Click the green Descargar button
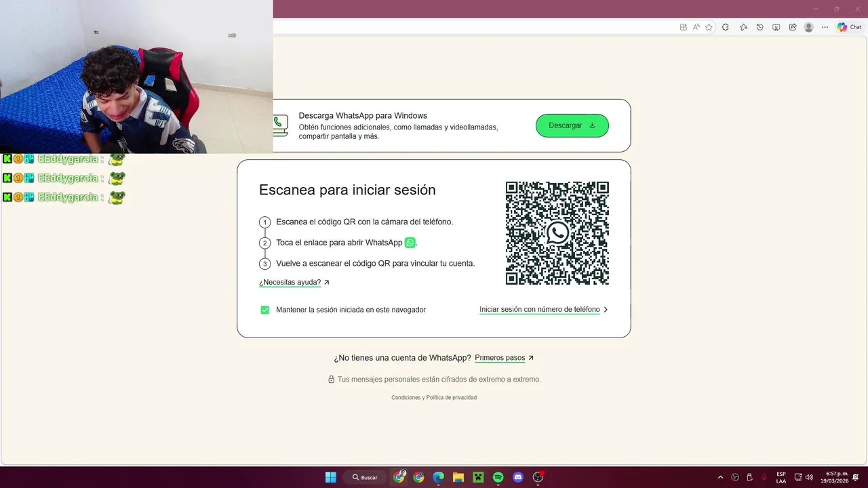 (572, 125)
